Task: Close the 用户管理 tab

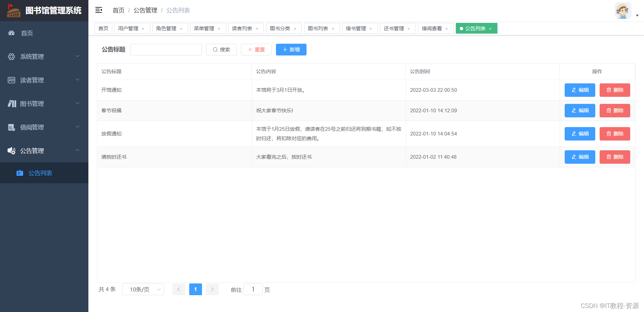Action: 143,29
